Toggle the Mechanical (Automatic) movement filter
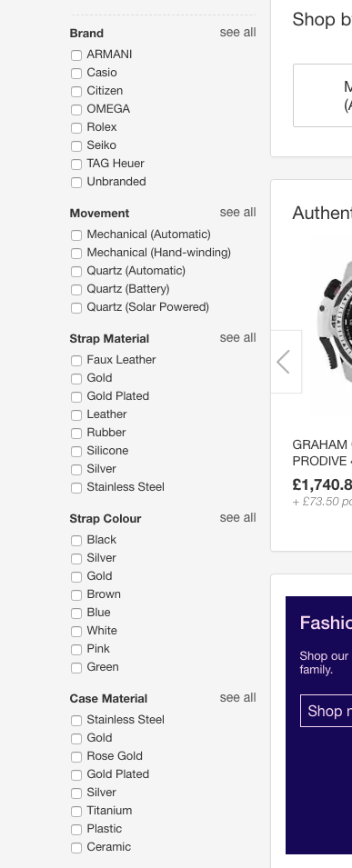 76,235
